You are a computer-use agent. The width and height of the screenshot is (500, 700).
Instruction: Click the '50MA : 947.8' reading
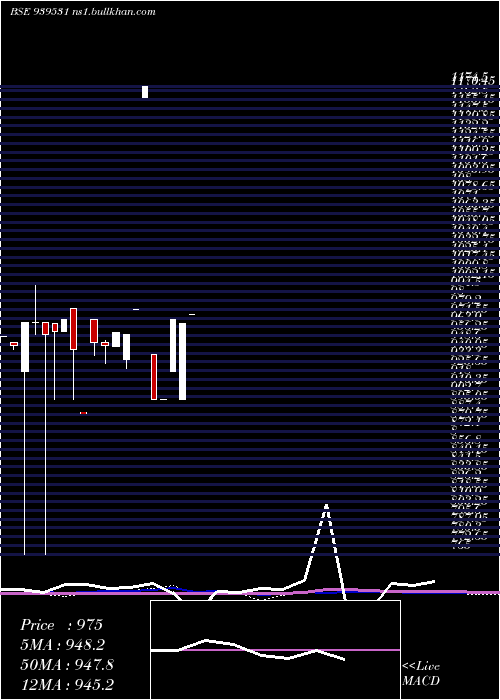pyautogui.click(x=67, y=665)
